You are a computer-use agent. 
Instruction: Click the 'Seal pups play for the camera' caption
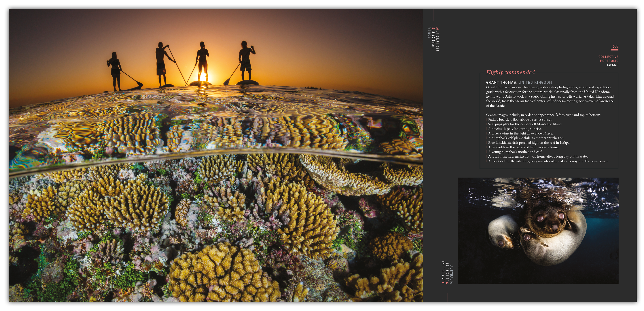525,124
